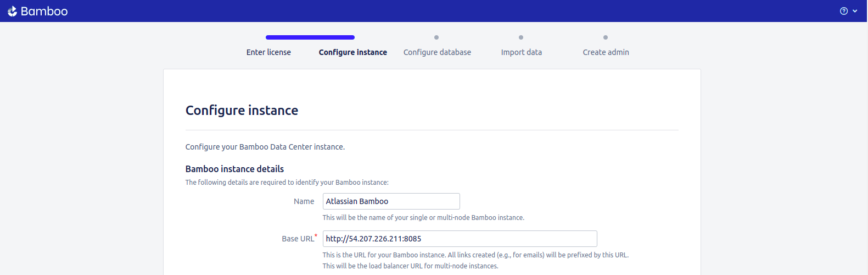Open the help question mark icon
This screenshot has height=275, width=868.
tap(844, 11)
